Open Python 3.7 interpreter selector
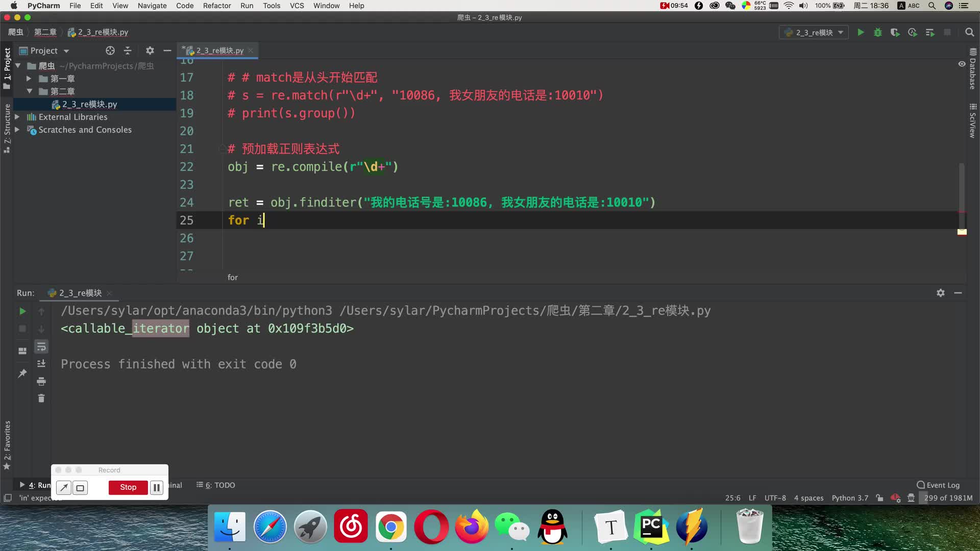 pos(850,498)
